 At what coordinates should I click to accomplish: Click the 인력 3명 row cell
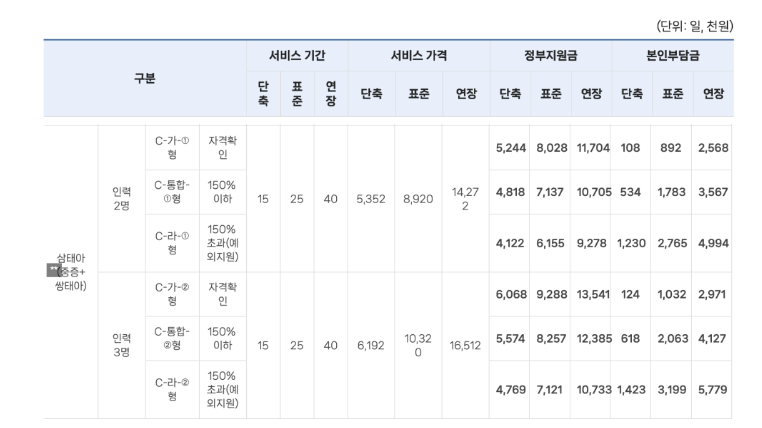pyautogui.click(x=121, y=345)
